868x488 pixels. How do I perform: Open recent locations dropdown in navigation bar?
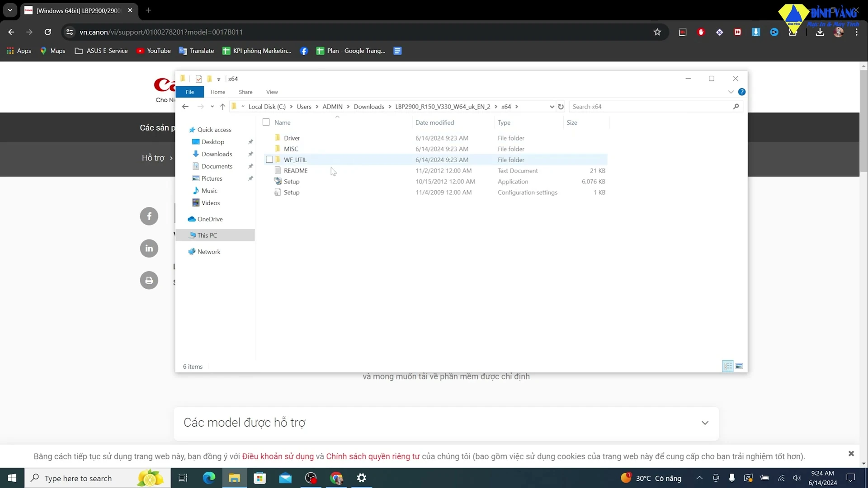click(212, 107)
